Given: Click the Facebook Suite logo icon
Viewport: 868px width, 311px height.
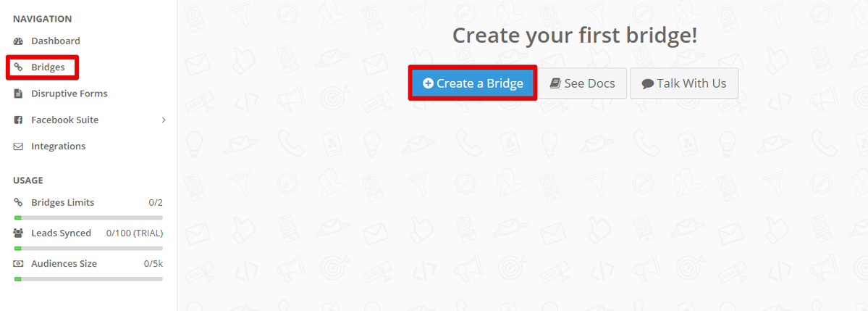Looking at the screenshot, I should click(18, 120).
